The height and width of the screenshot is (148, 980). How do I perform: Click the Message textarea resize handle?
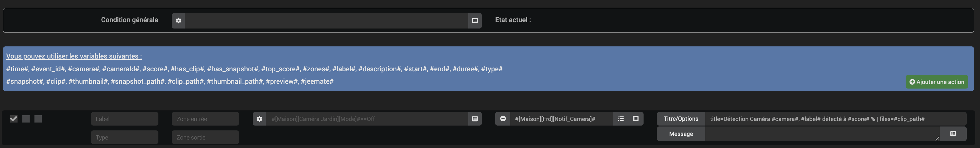[x=937, y=139]
